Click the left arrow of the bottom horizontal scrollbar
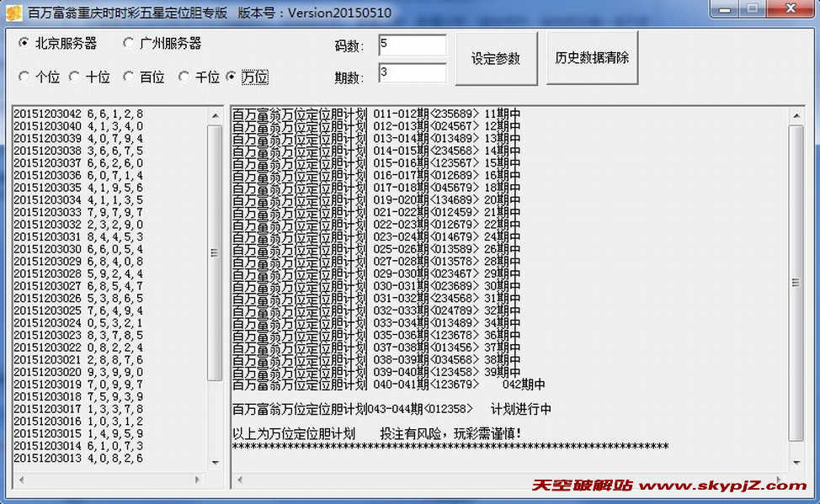Viewport: 820px width, 504px height. coord(238,478)
